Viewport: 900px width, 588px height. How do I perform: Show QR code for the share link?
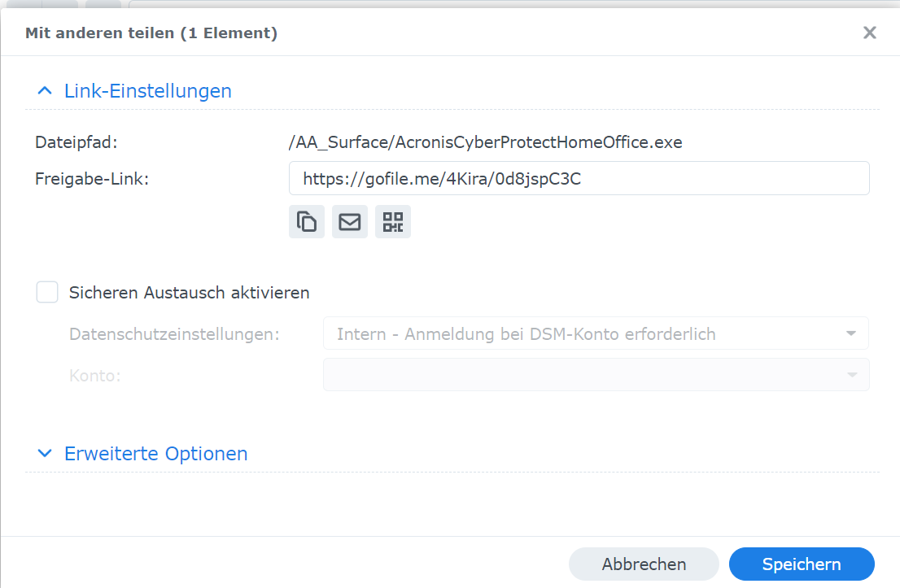click(393, 221)
